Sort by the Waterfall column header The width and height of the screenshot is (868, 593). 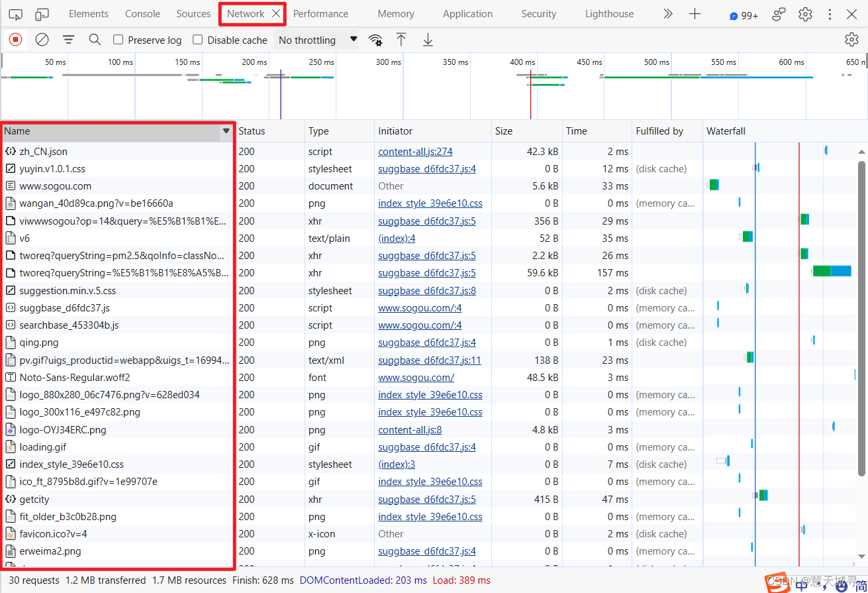pos(785,131)
